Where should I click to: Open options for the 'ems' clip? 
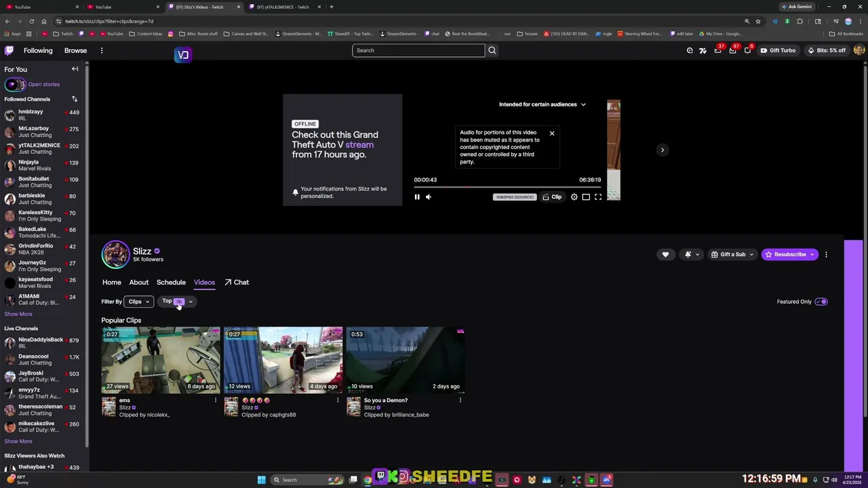[x=216, y=401]
